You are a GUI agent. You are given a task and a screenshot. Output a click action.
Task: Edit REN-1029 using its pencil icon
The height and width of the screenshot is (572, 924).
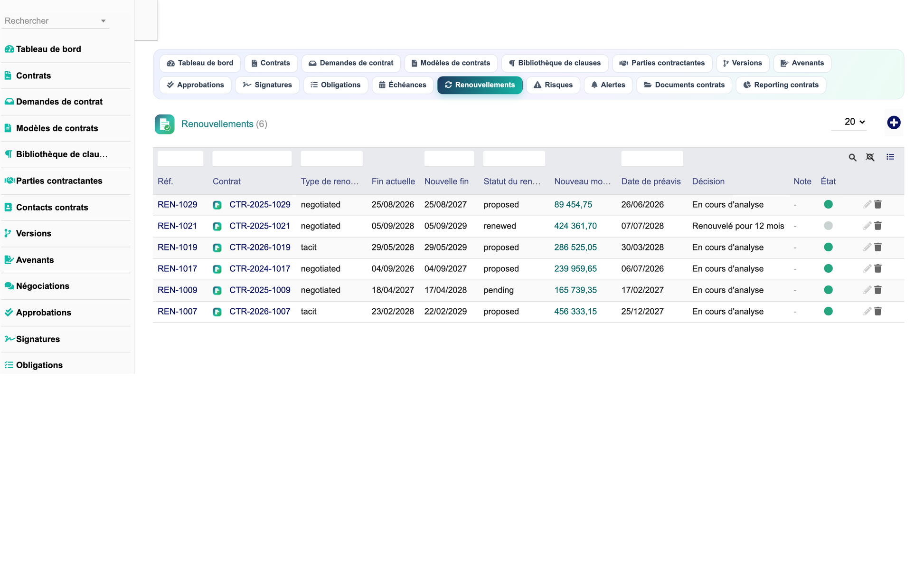pos(867,204)
